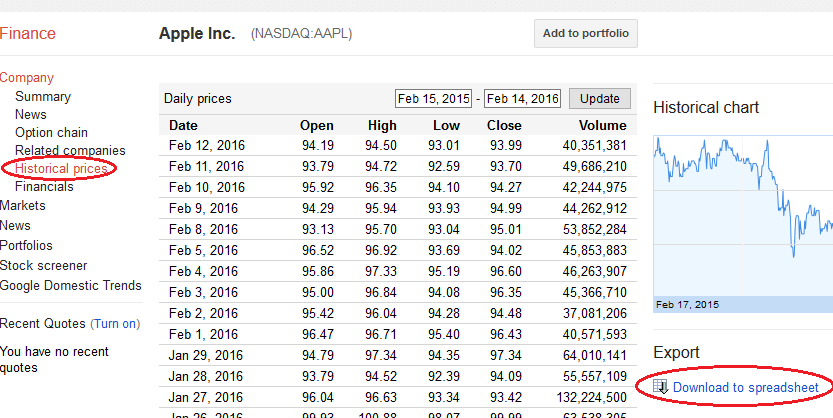Navigate to Markets section

22,205
